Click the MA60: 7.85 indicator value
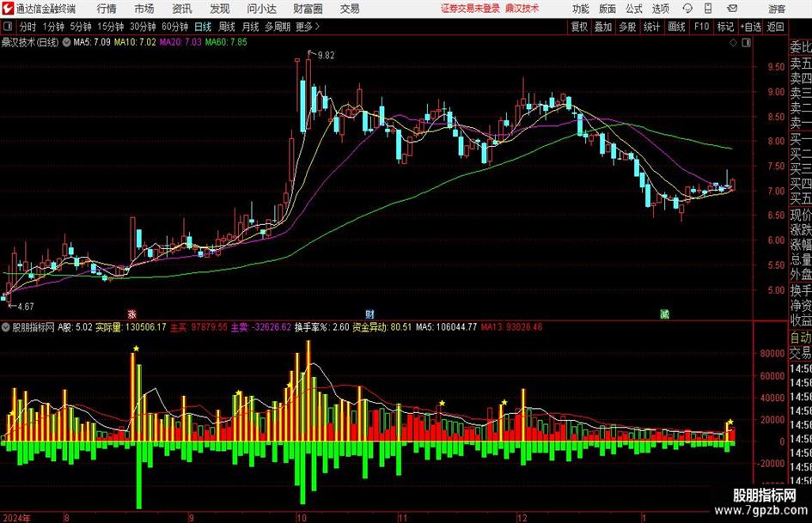 pyautogui.click(x=226, y=42)
